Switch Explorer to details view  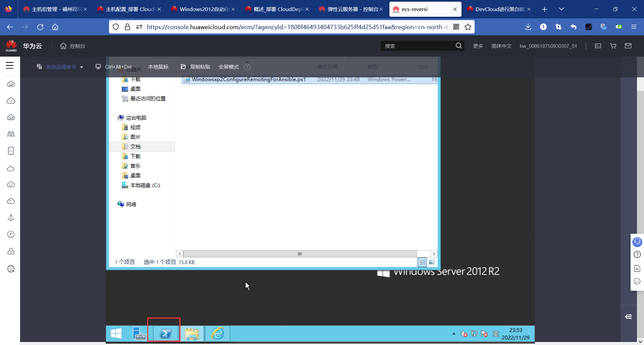[422, 262]
